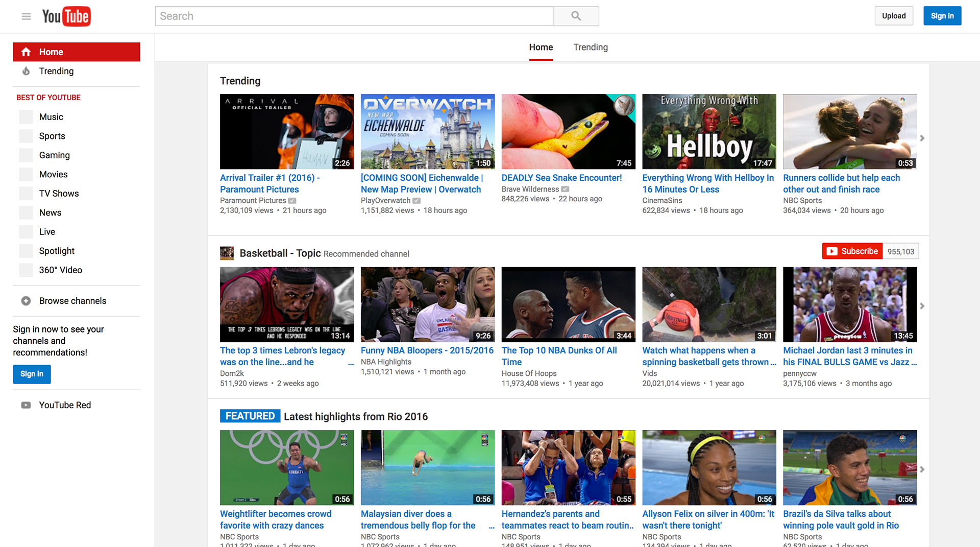The width and height of the screenshot is (980, 547).
Task: Open Michael Jordan last 3 minutes thumbnail
Action: pyautogui.click(x=850, y=304)
